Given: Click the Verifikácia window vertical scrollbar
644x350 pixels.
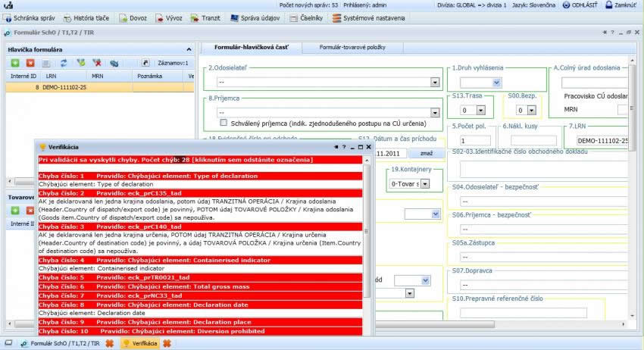Looking at the screenshot, I should coord(367,230).
